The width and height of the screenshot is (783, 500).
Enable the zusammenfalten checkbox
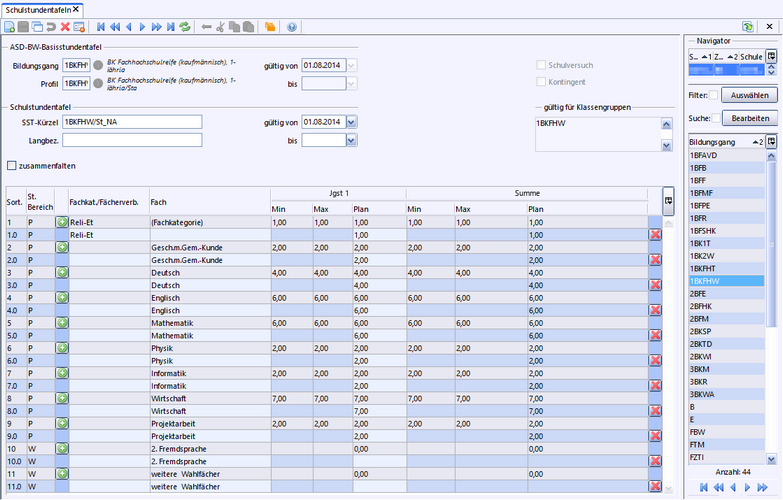click(12, 165)
